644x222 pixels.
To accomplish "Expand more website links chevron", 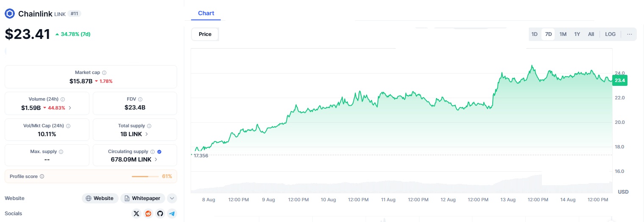I will point(172,198).
